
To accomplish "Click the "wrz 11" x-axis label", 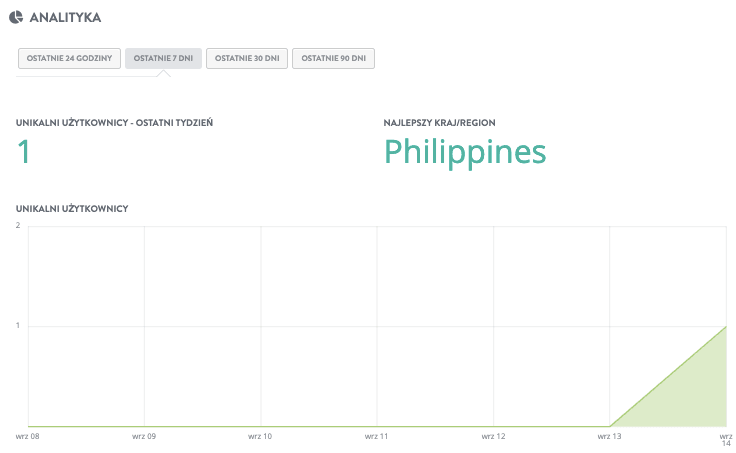I will click(x=376, y=436).
